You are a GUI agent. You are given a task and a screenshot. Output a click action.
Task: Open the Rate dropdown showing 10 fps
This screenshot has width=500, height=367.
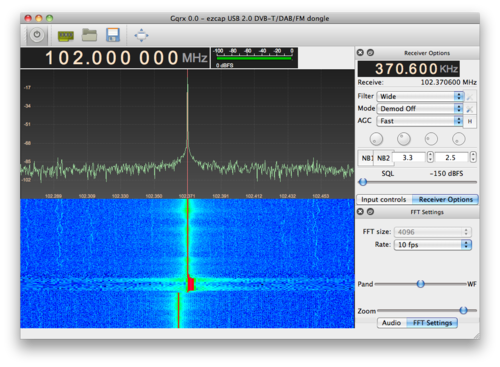(433, 245)
